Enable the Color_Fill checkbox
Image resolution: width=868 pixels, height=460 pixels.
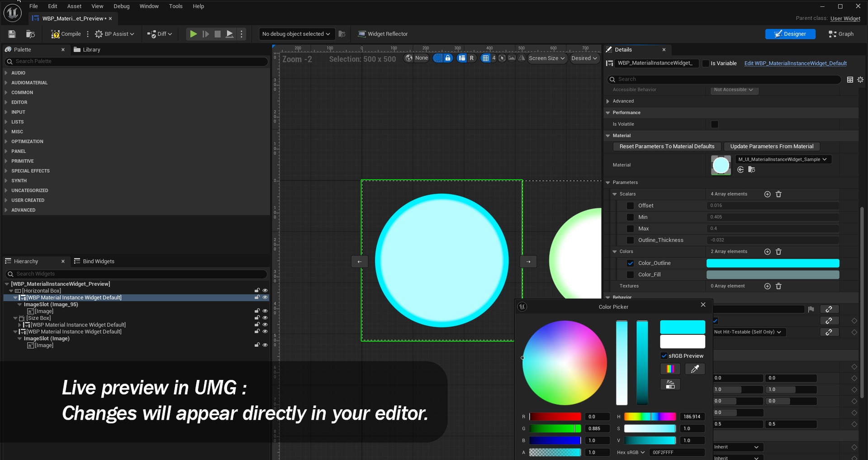(630, 275)
